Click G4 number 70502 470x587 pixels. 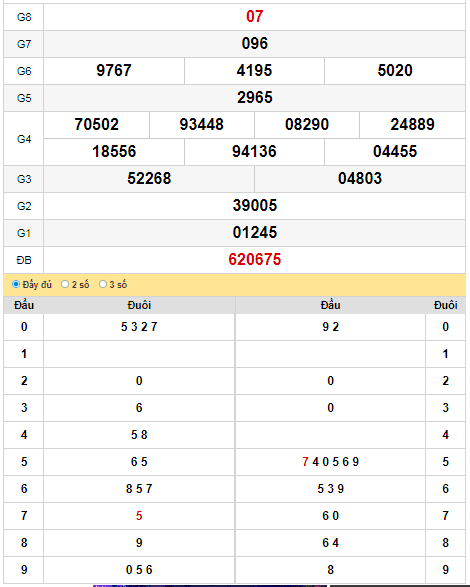coord(97,124)
